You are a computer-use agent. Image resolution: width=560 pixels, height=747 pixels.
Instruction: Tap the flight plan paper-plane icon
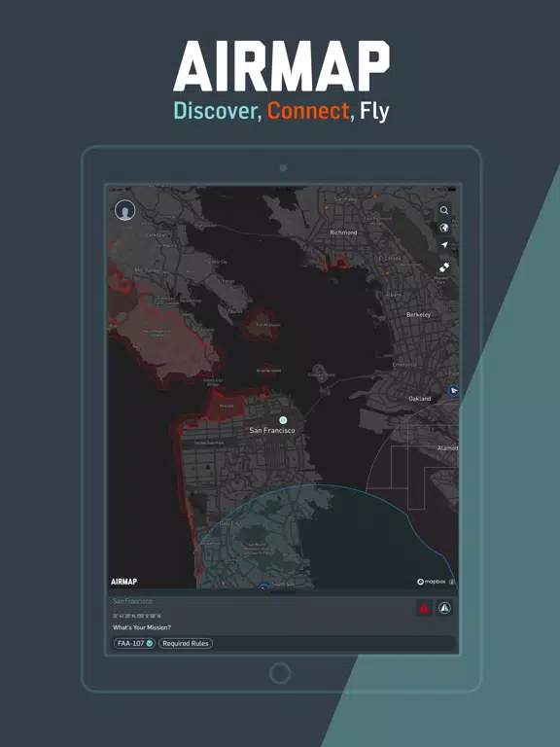tap(444, 608)
